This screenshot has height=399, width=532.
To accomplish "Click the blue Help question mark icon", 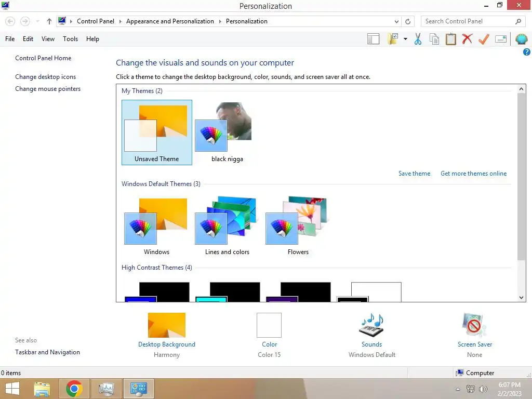I will coord(527,52).
